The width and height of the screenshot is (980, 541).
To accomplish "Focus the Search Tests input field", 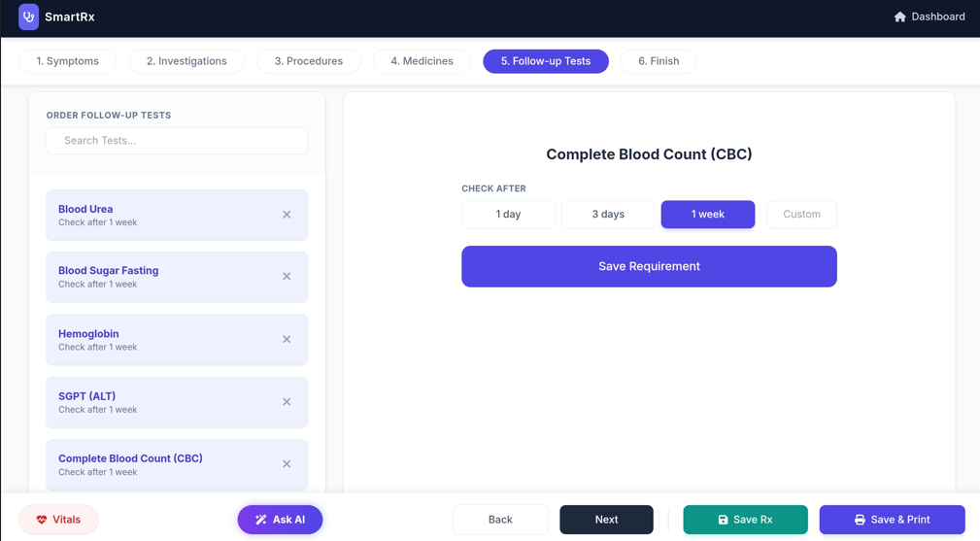I will (x=177, y=141).
